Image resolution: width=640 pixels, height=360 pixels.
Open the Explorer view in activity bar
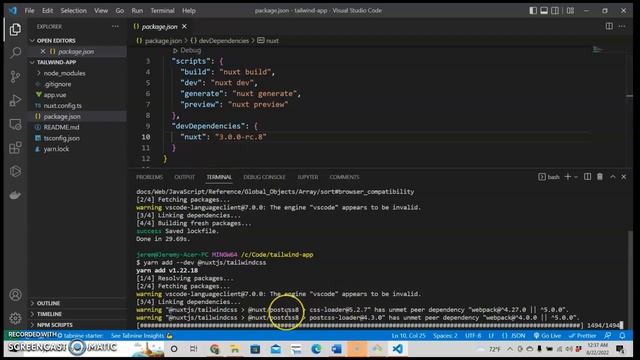pos(15,29)
